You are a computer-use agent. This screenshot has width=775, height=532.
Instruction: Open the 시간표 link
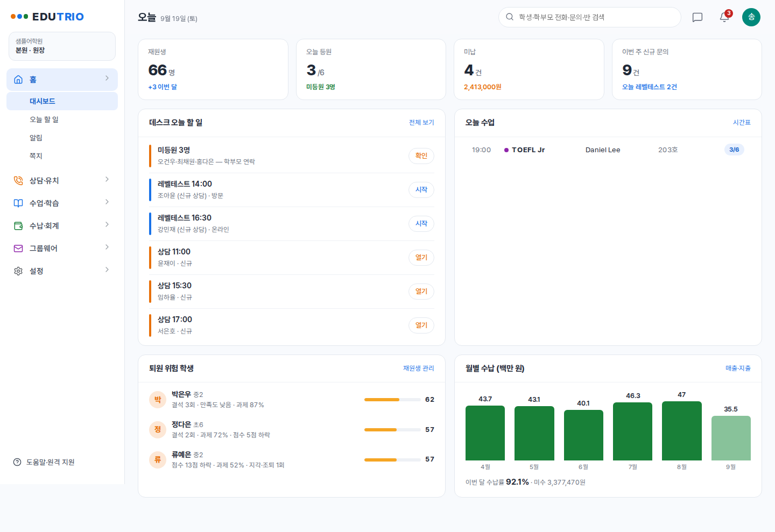(x=742, y=123)
